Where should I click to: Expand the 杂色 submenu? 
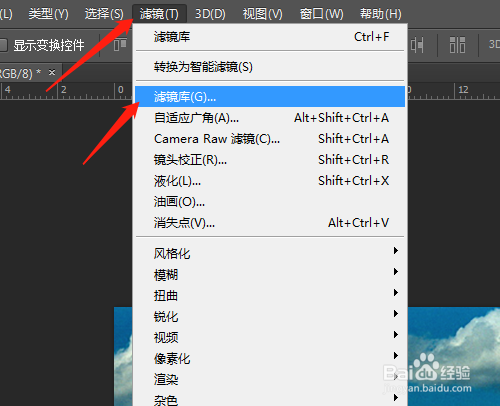(x=270, y=398)
